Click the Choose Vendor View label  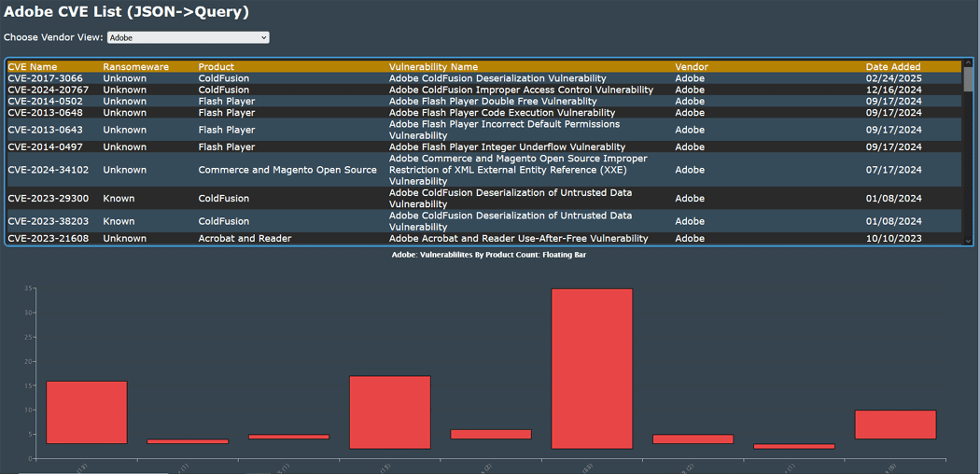click(x=53, y=37)
